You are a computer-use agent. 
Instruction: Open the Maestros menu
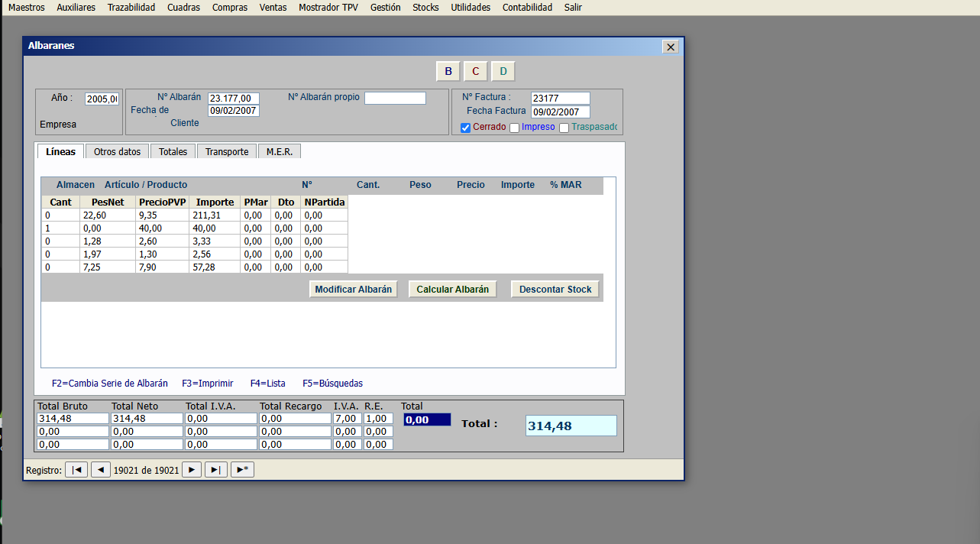point(27,8)
